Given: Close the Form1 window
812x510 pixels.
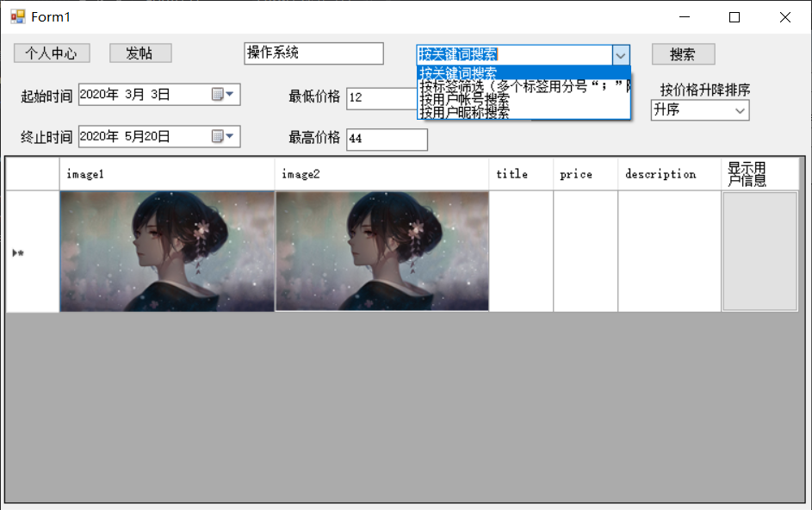Looking at the screenshot, I should [x=785, y=17].
